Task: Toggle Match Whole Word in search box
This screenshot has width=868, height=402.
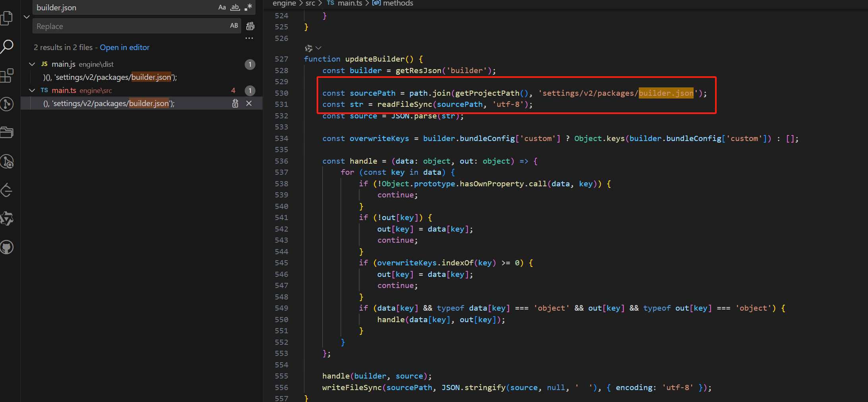Action: point(235,7)
